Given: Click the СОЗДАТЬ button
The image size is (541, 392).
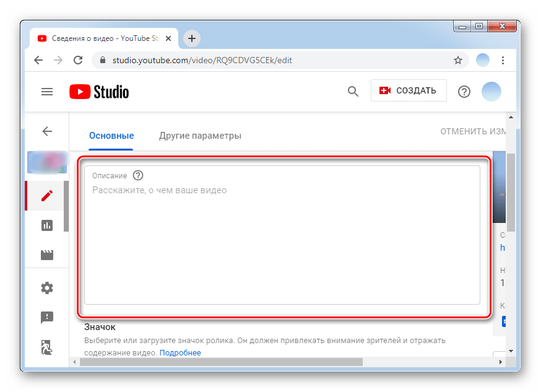Looking at the screenshot, I should coord(409,90).
